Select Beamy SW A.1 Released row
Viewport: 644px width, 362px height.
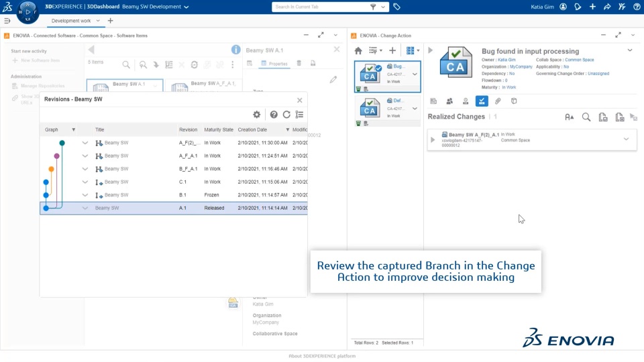[x=174, y=208]
